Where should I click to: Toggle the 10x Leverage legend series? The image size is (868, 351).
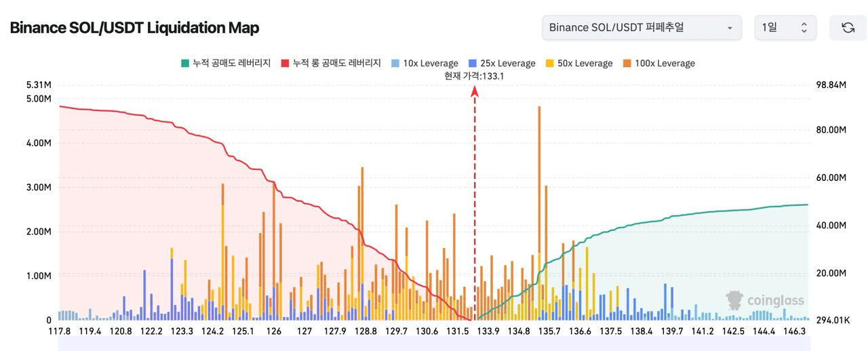424,63
